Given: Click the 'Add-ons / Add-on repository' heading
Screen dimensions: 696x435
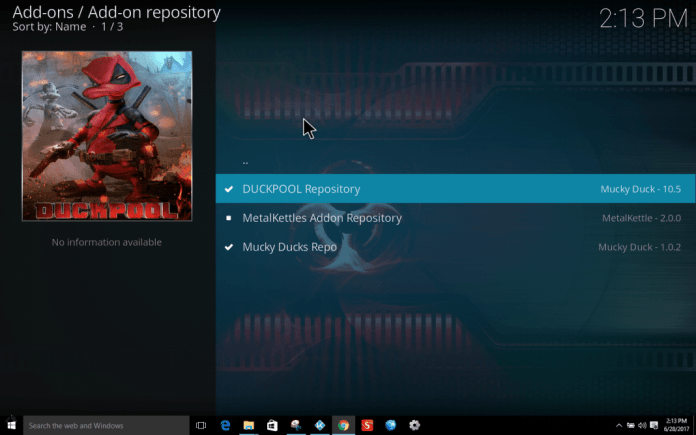Looking at the screenshot, I should (x=116, y=12).
